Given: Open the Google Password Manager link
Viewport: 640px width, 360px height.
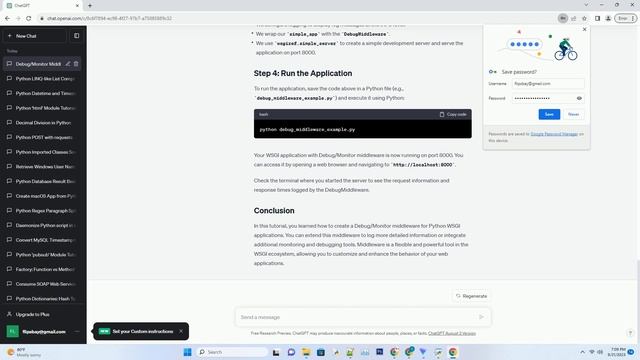Looking at the screenshot, I should (x=554, y=134).
